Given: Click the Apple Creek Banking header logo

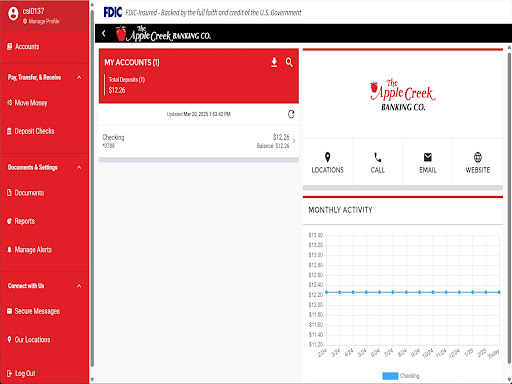Looking at the screenshot, I should click(x=163, y=33).
